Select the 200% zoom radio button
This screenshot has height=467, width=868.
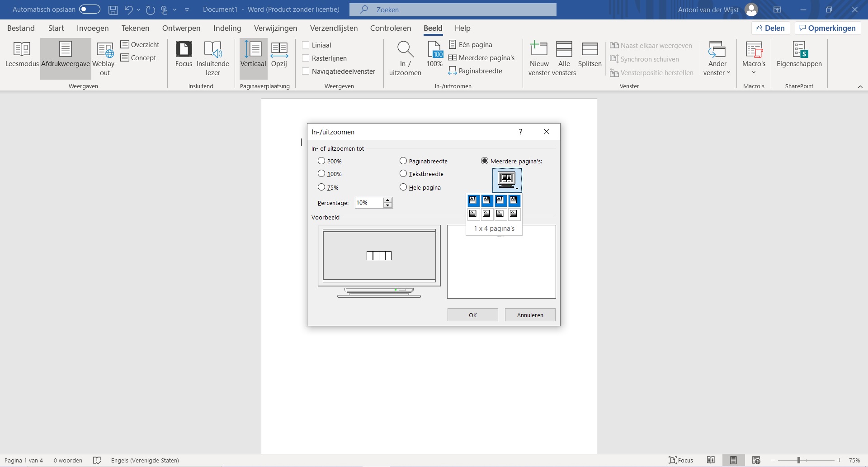point(321,161)
